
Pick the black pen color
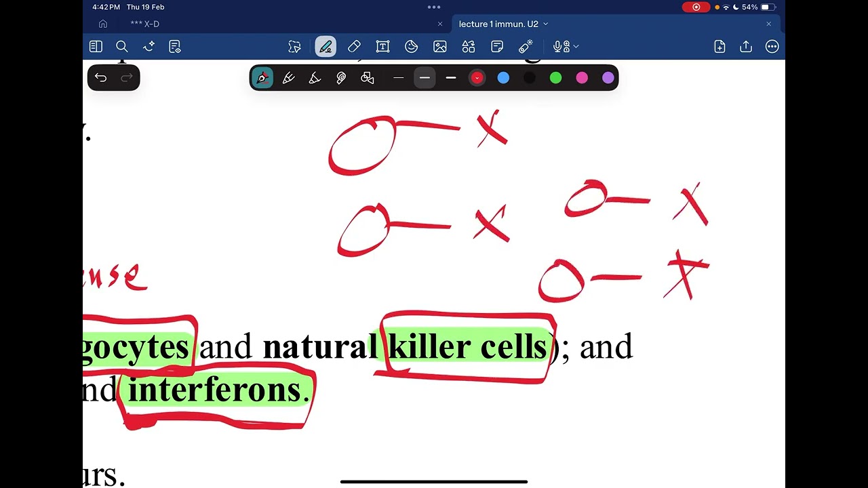pyautogui.click(x=530, y=78)
